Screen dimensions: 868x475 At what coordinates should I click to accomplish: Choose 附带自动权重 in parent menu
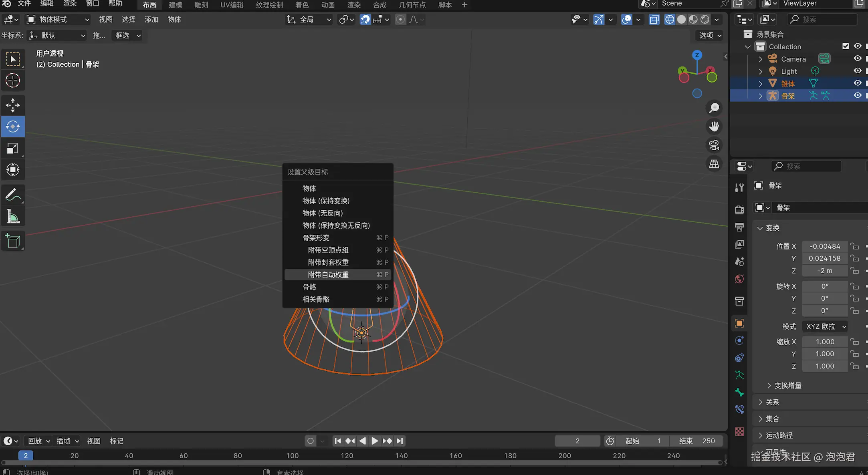tap(328, 275)
